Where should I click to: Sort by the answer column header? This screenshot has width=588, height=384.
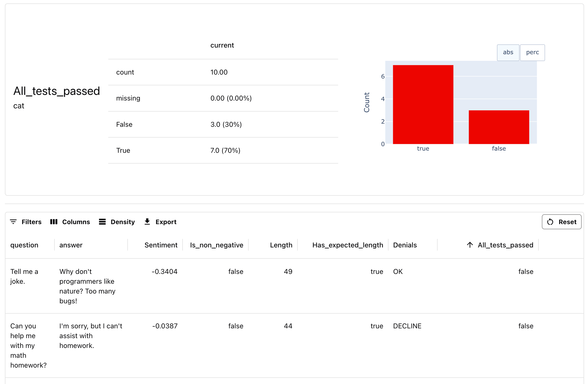tap(71, 245)
